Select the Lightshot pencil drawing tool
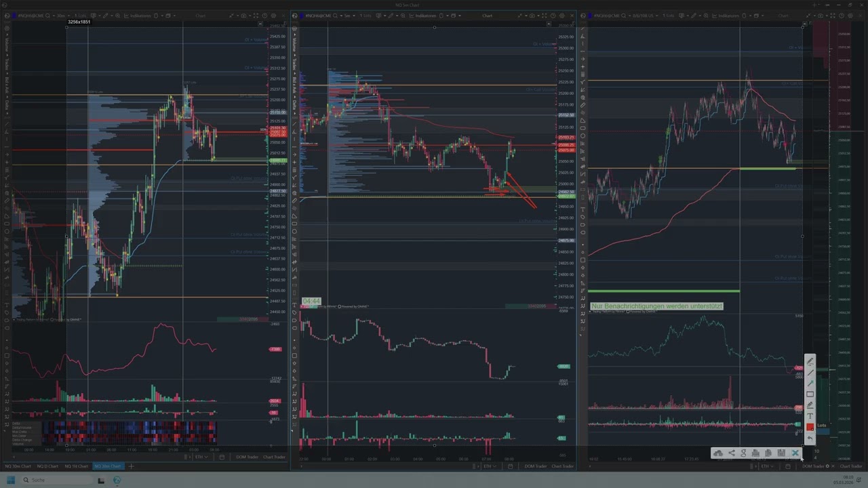The image size is (868, 488). [x=810, y=363]
